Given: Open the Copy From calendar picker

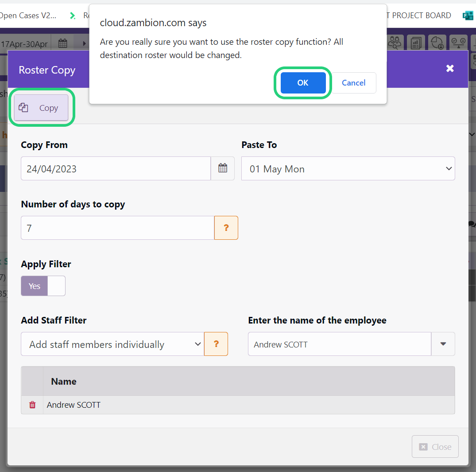Looking at the screenshot, I should tap(223, 168).
